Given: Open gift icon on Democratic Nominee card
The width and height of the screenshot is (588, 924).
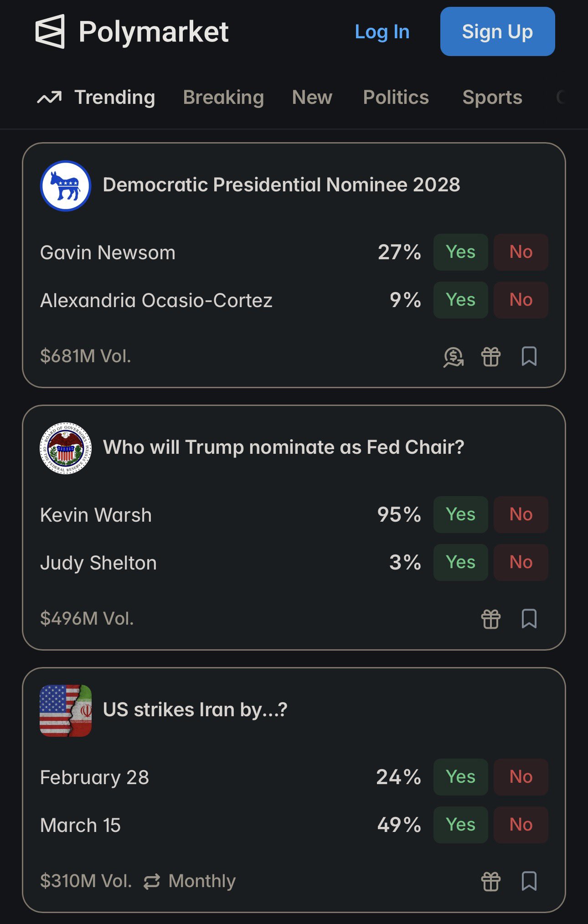Looking at the screenshot, I should click(x=491, y=356).
